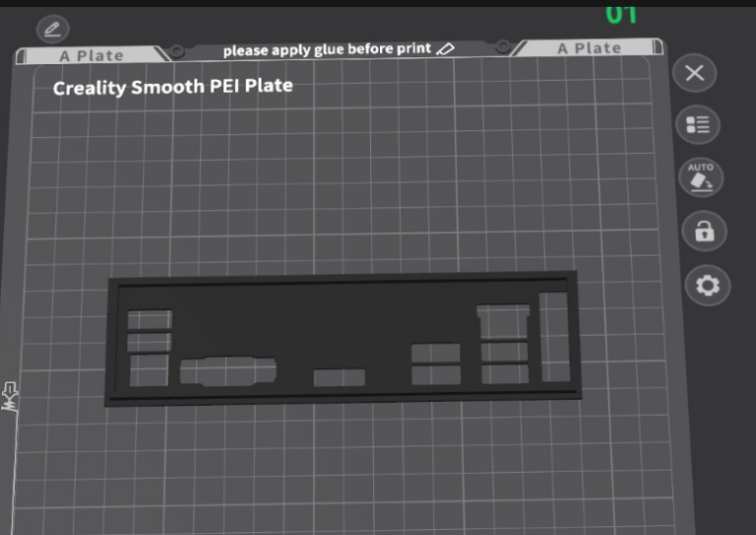The height and width of the screenshot is (535, 756).
Task: Click the nozzle icon at the plate edge
Action: pyautogui.click(x=10, y=396)
